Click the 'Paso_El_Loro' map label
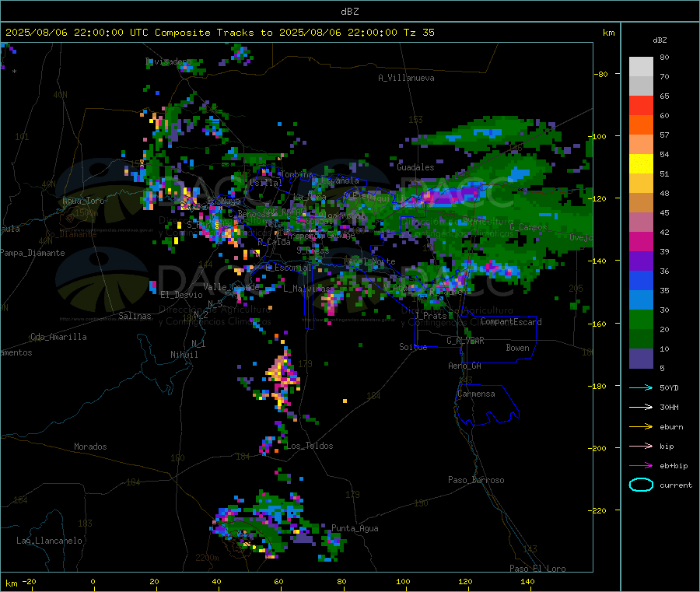Viewport: 700px width, 592px height. [537, 569]
